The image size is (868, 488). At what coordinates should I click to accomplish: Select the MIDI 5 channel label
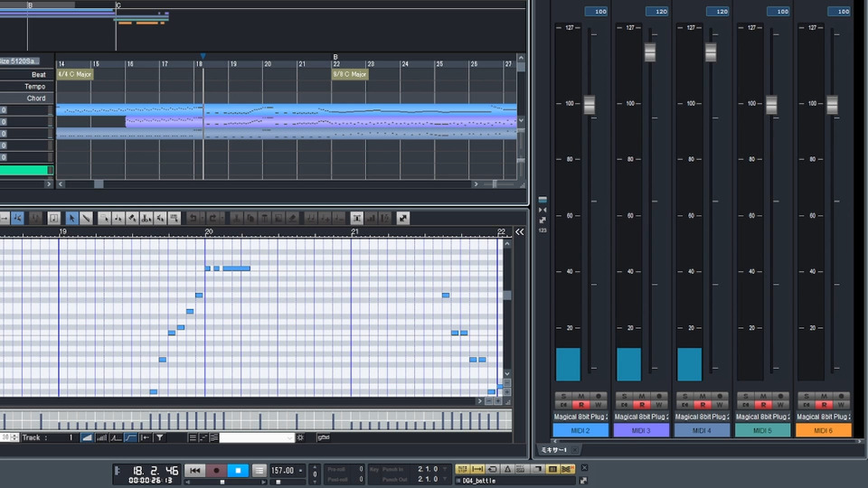pyautogui.click(x=763, y=430)
